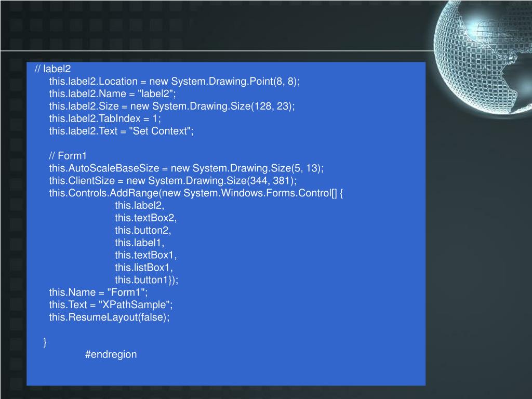
Task: Click the 'this.label2,' array entry
Action: [139, 205]
